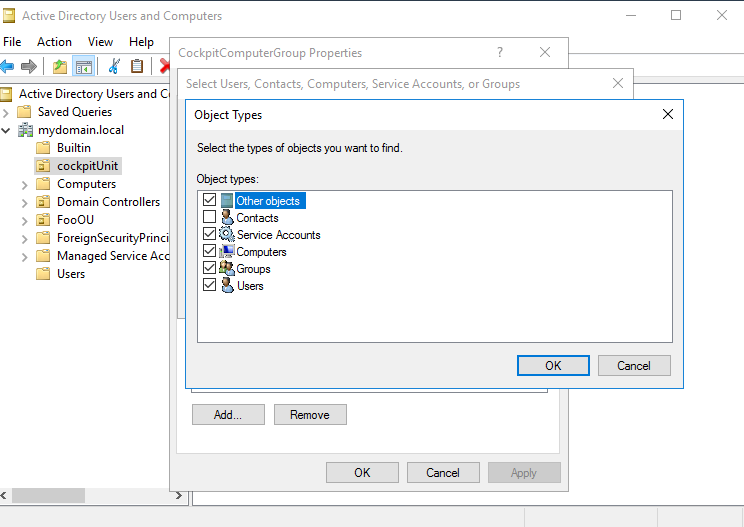Click the Builtin folder icon
Screen dimensions: 744x527
coord(43,148)
